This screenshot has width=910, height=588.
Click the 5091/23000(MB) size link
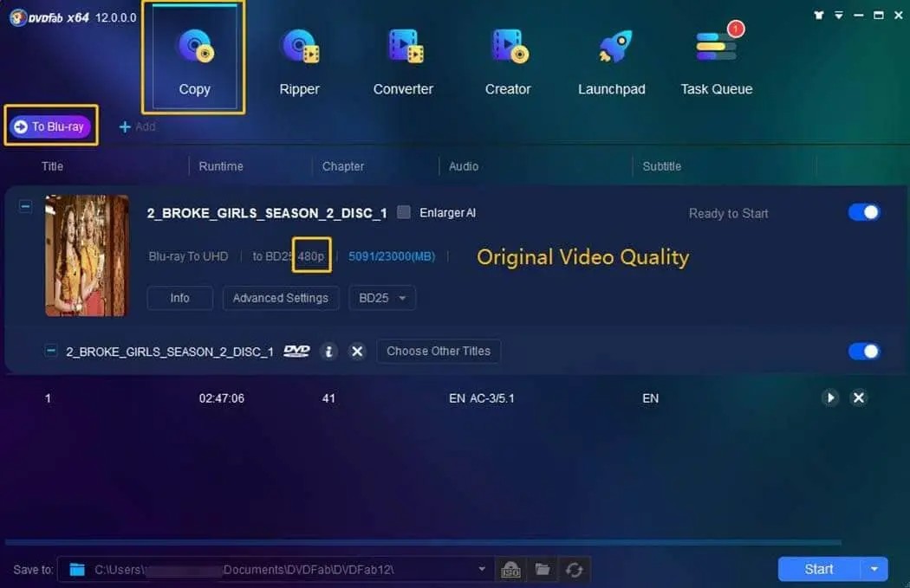tap(392, 256)
